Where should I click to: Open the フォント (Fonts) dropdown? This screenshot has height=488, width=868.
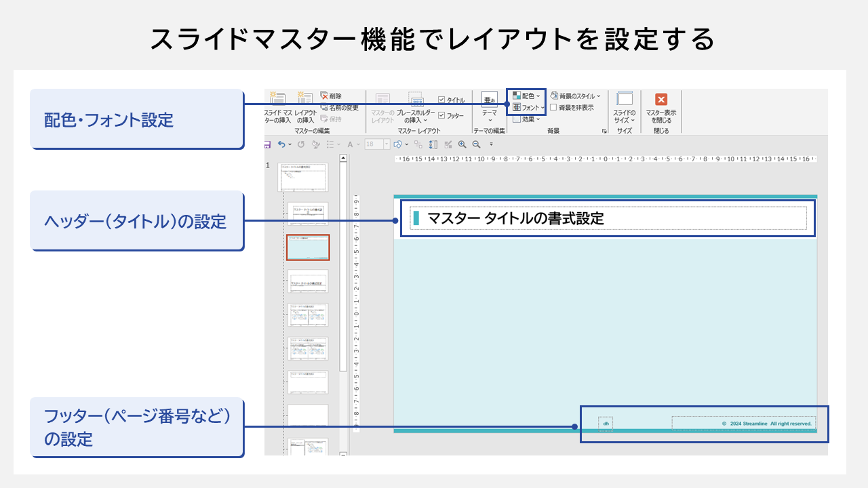click(x=528, y=107)
